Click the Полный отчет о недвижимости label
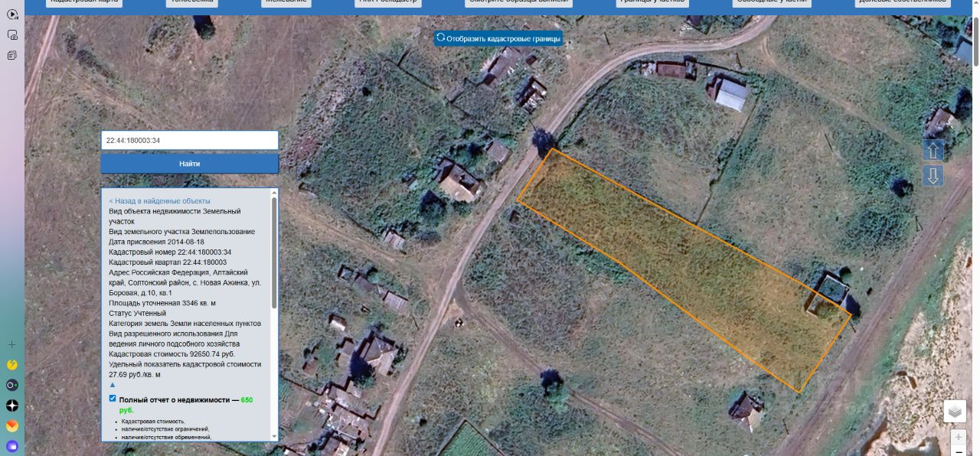 click(175, 400)
